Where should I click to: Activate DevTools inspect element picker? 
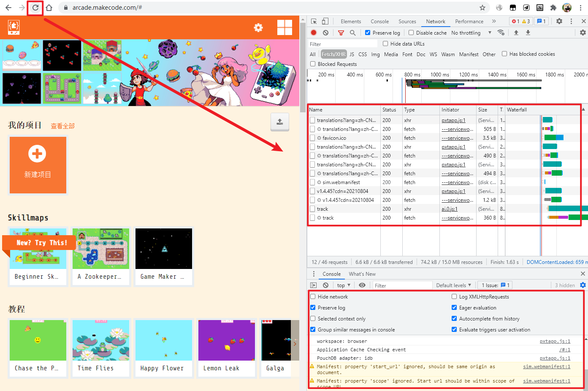[314, 21]
